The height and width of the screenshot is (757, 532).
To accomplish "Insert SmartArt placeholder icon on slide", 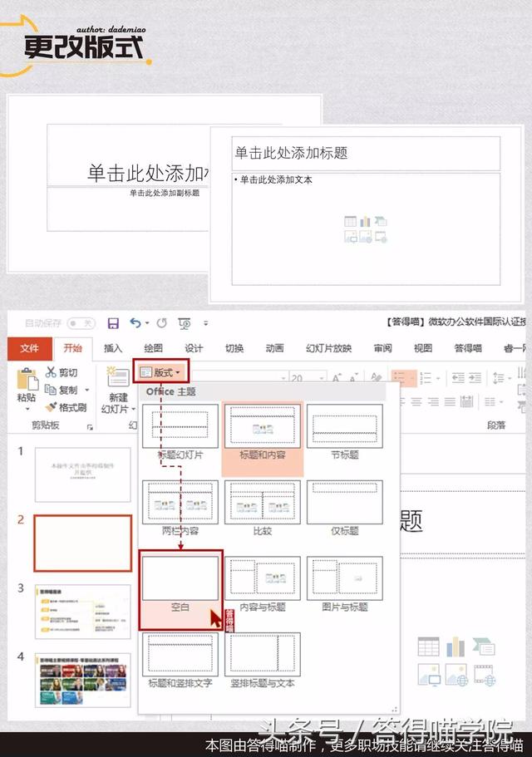I will pyautogui.click(x=484, y=647).
